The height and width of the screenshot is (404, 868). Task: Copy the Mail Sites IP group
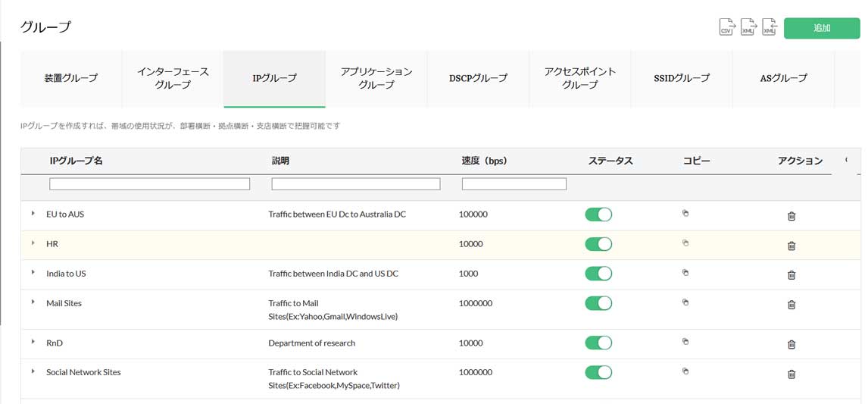(x=685, y=302)
